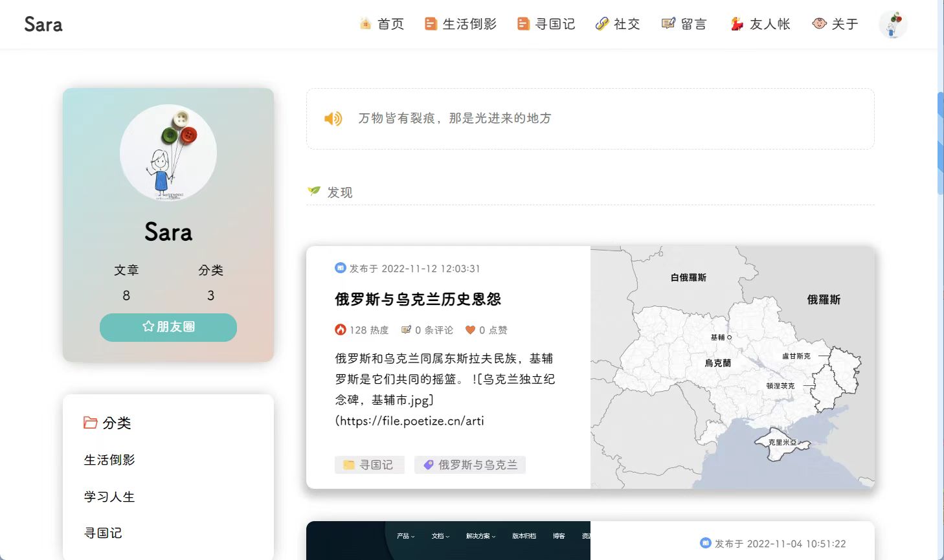The height and width of the screenshot is (560, 944).
Task: Click the Sara site logo
Action: 43,25
